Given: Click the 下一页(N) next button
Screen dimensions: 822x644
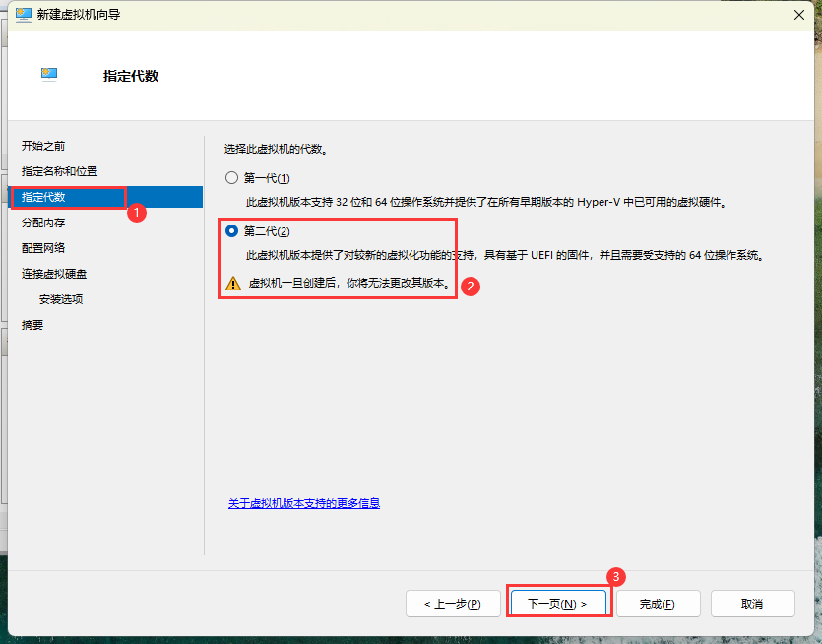Looking at the screenshot, I should (558, 604).
